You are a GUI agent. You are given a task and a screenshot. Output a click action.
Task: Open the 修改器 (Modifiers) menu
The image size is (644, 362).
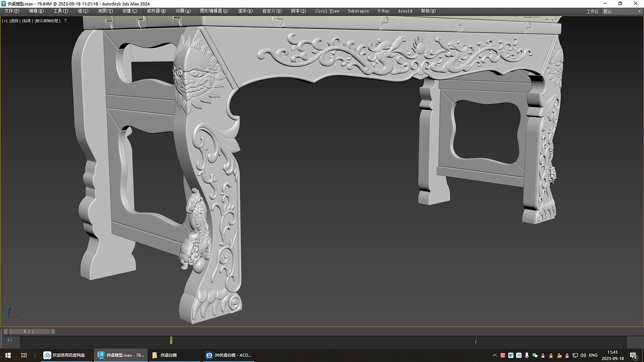[x=156, y=11]
